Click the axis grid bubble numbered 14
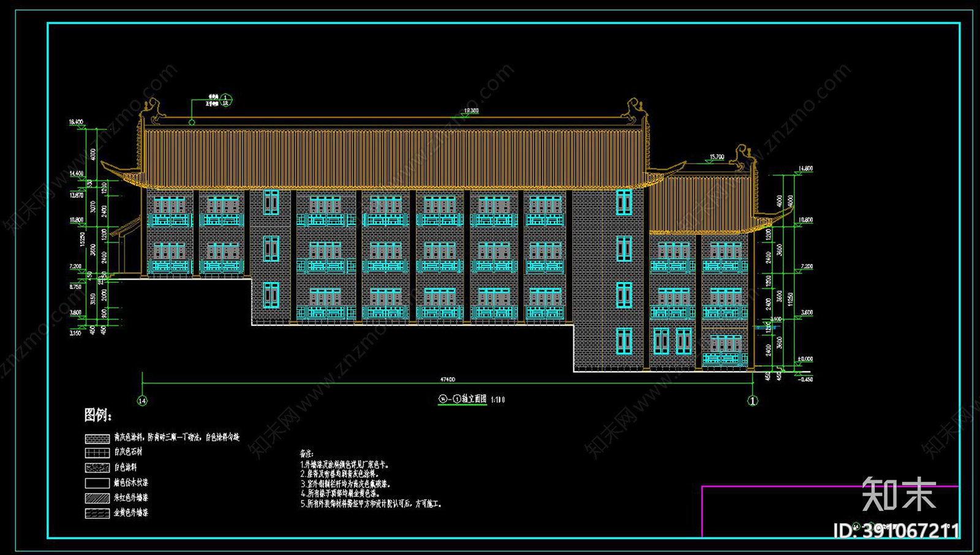Image resolution: width=980 pixels, height=555 pixels. click(x=142, y=401)
